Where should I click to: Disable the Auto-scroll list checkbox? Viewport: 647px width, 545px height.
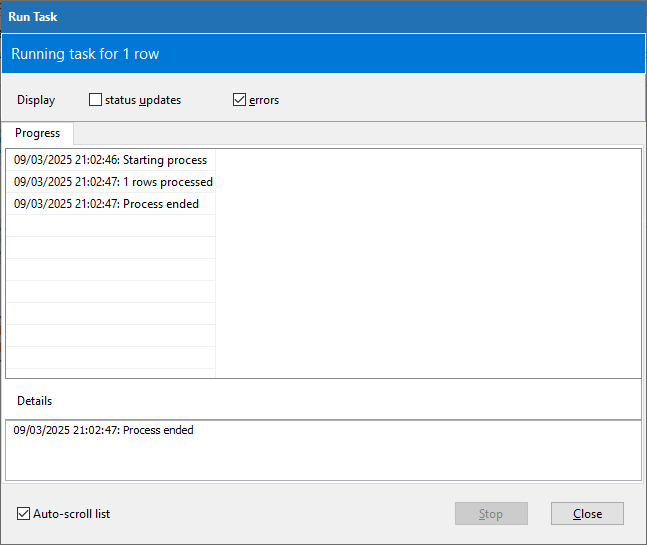(x=24, y=514)
